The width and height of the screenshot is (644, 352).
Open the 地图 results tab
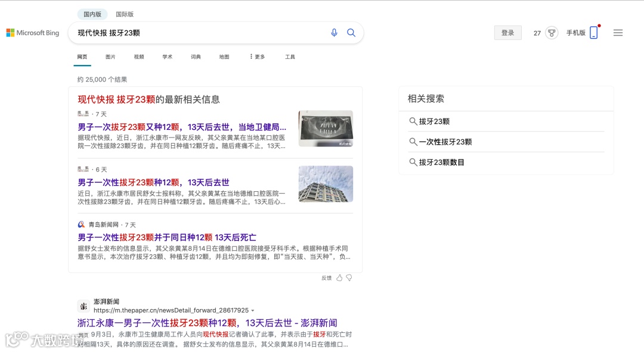(x=224, y=57)
